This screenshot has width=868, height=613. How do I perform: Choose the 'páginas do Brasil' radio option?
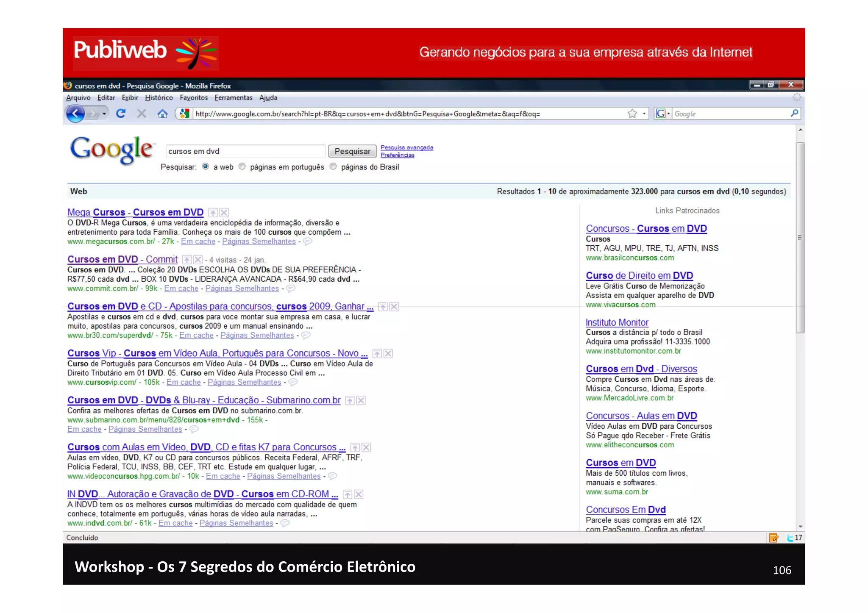coord(333,166)
